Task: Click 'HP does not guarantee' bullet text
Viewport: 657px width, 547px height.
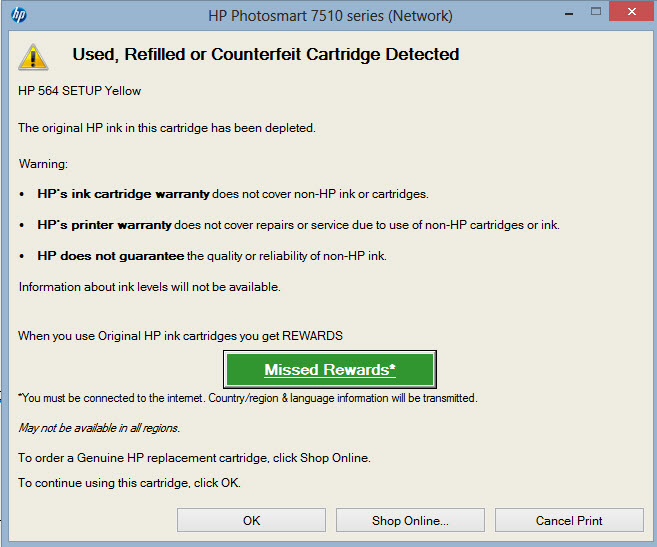Action: click(x=111, y=256)
